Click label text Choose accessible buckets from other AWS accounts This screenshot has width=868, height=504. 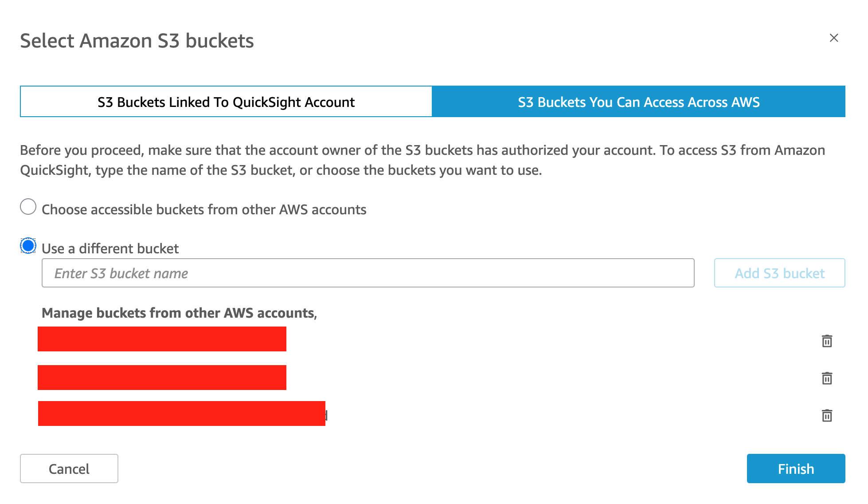[204, 209]
